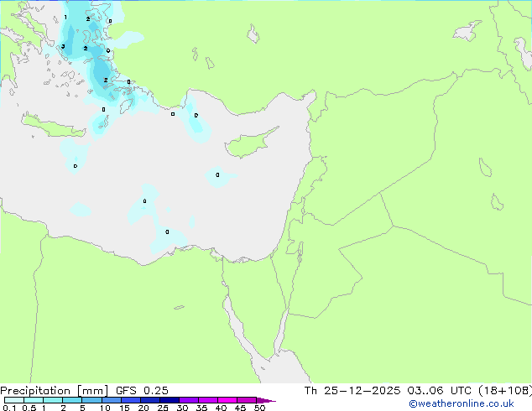Select the legend swatch between 45 and 50
This screenshot has height=411, width=532.
point(247,400)
